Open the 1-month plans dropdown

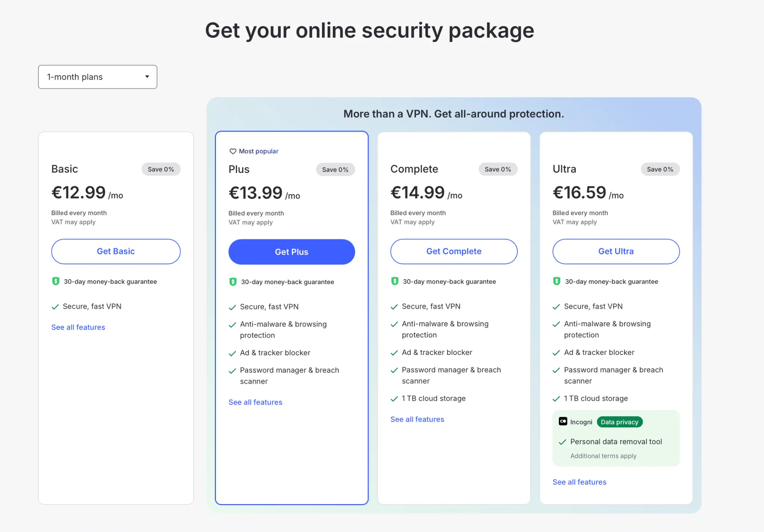[97, 77]
